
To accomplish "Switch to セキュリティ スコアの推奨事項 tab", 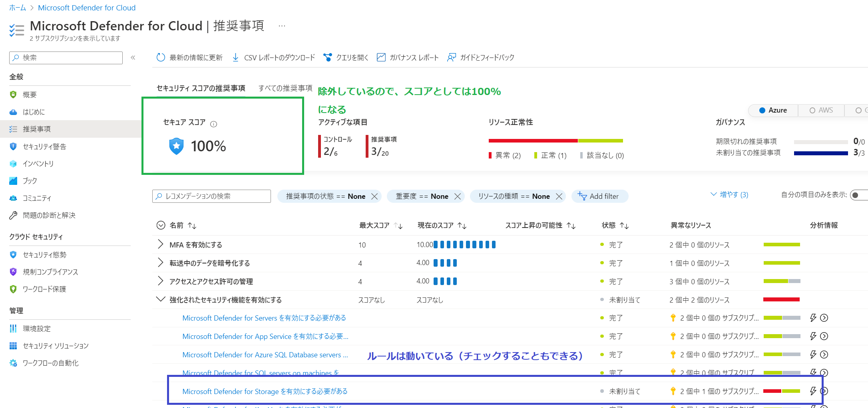I will click(201, 88).
